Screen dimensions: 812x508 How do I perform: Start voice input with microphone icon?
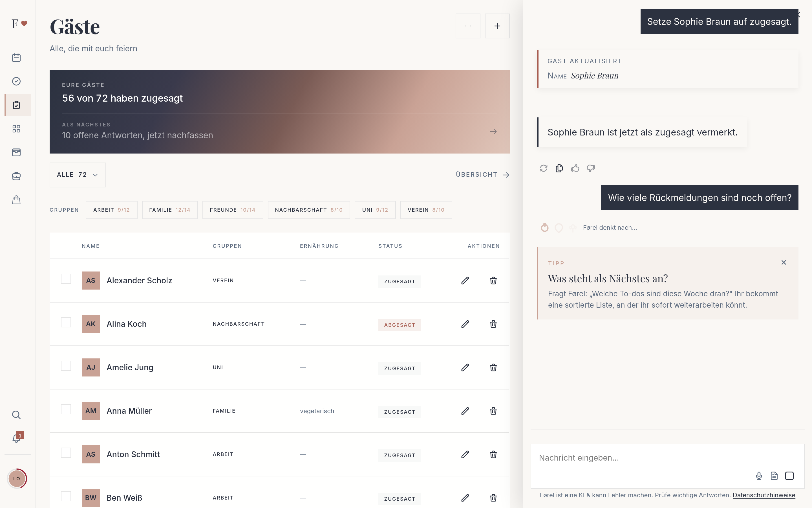pyautogui.click(x=759, y=476)
